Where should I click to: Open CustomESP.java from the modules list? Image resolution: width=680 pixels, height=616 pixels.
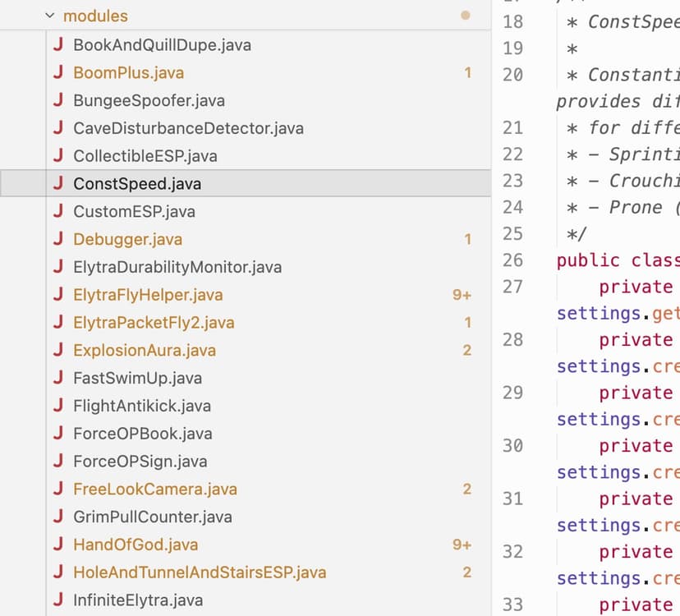coord(134,212)
